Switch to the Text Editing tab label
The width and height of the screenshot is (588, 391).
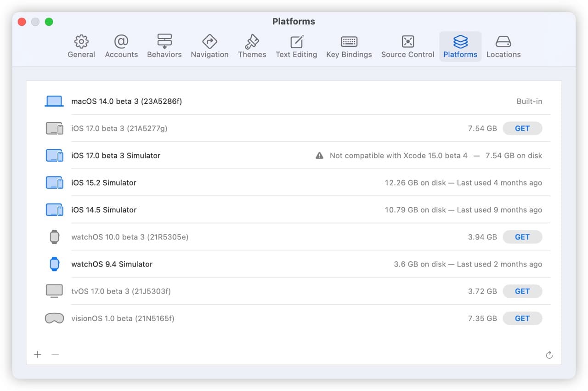point(296,54)
